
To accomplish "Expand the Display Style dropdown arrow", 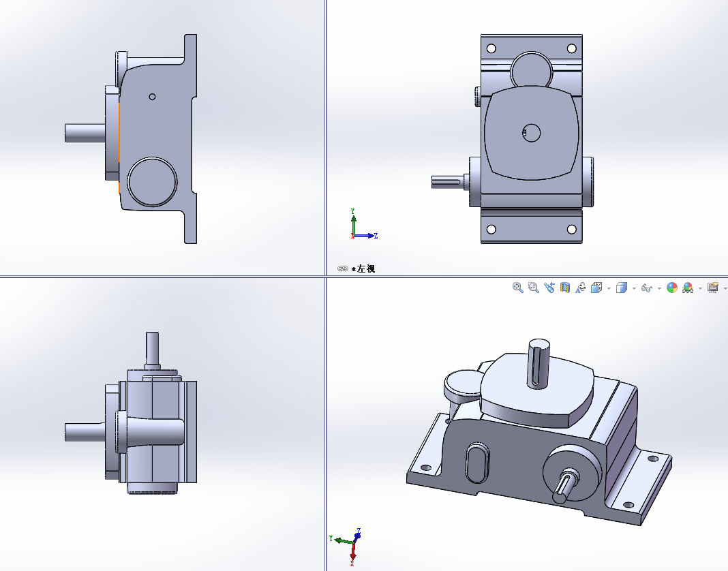I will coord(634,289).
